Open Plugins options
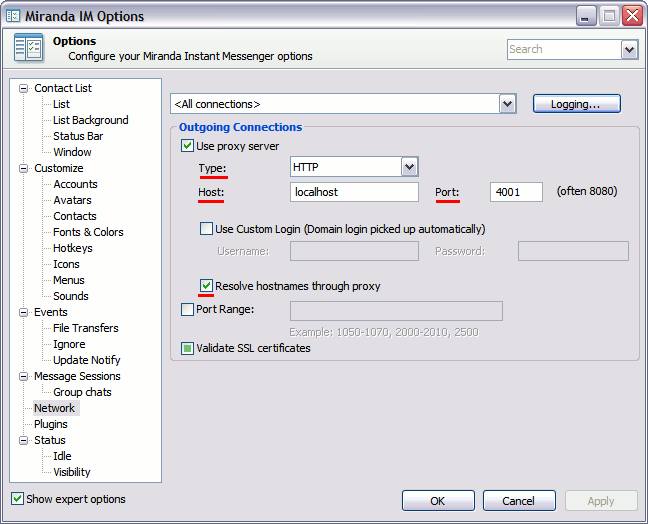Screen dimensions: 648x524 50,424
